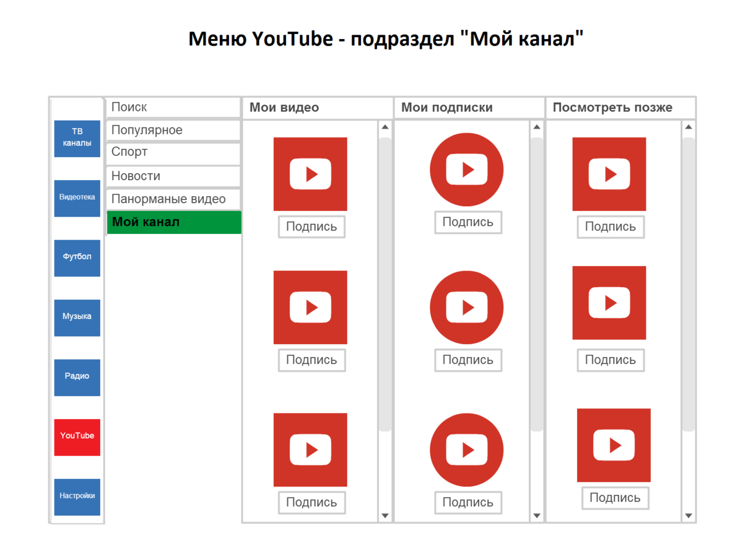The width and height of the screenshot is (756, 557).
Task: Open the Видеотека section
Action: (77, 198)
